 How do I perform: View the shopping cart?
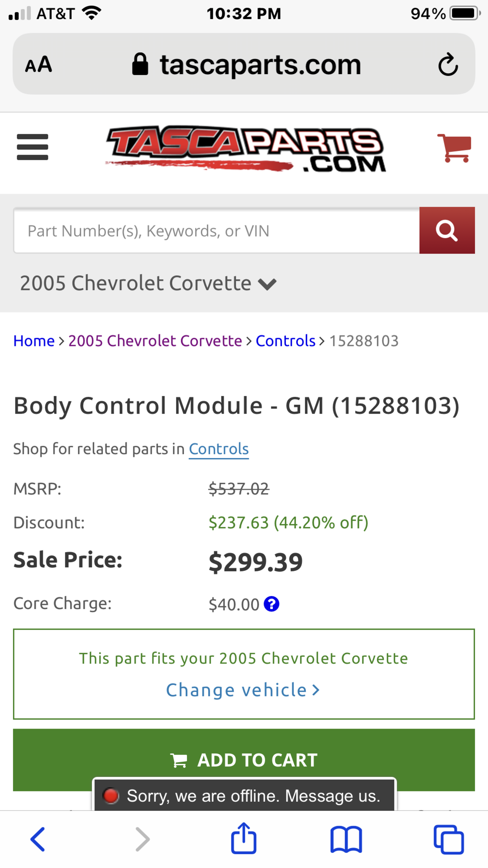(x=454, y=148)
